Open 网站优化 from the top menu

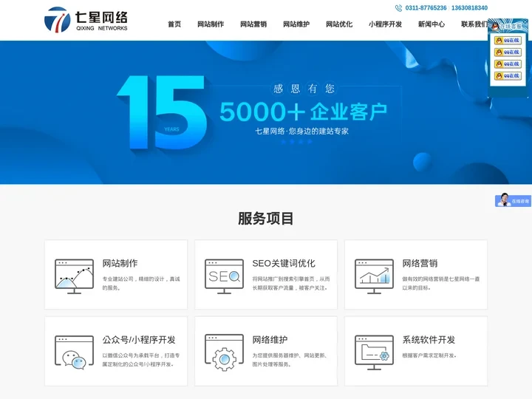pos(339,24)
